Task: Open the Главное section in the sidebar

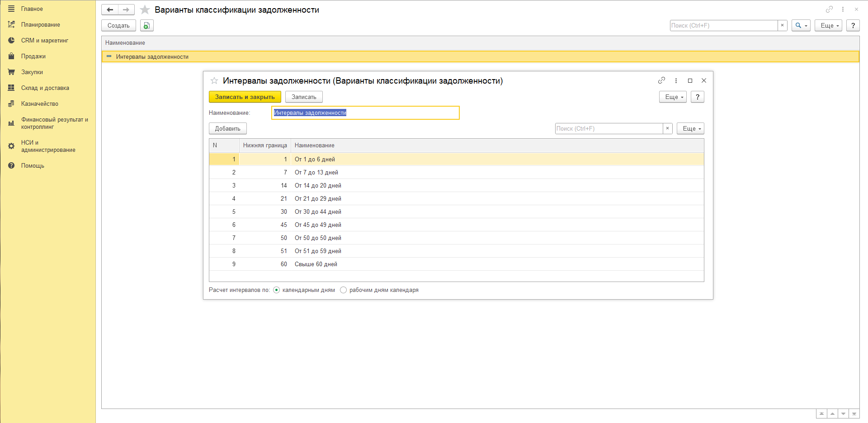Action: coord(32,9)
